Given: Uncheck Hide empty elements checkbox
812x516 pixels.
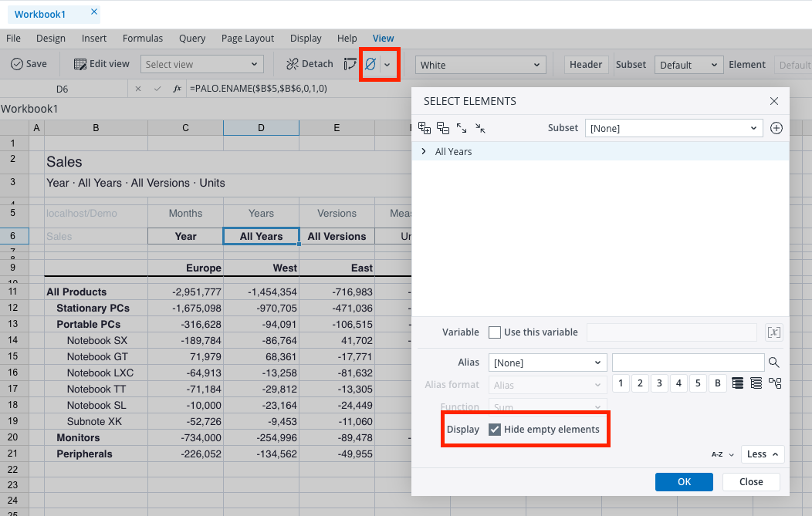Looking at the screenshot, I should [x=496, y=430].
